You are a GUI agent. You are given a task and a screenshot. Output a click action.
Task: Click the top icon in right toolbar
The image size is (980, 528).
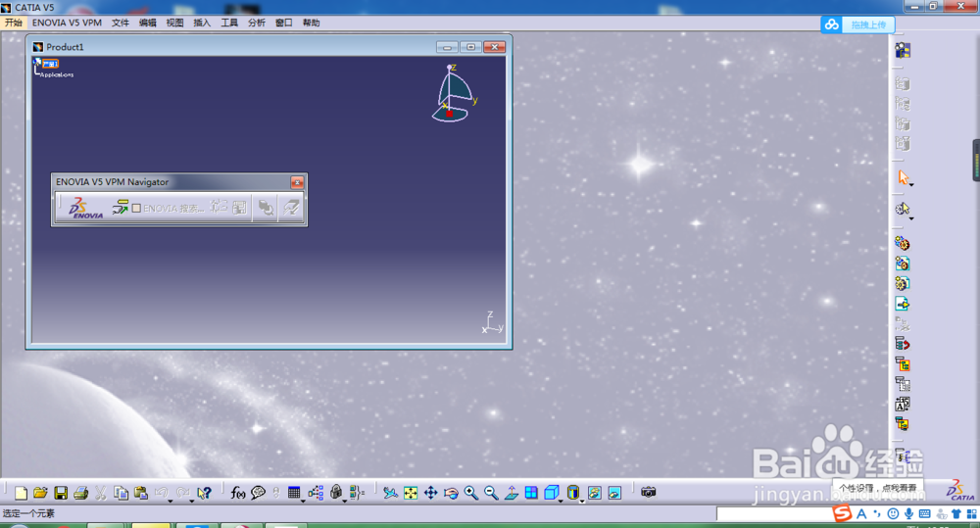coord(903,50)
